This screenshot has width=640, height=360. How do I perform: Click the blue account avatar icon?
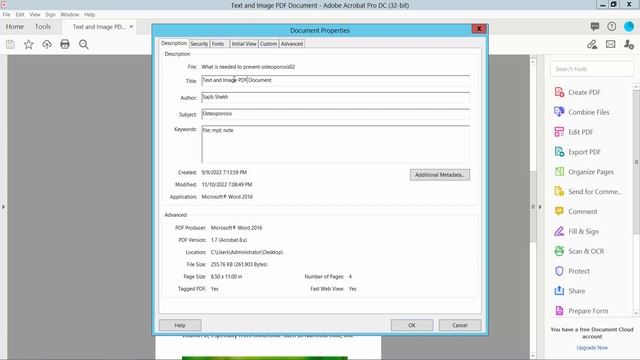click(629, 27)
